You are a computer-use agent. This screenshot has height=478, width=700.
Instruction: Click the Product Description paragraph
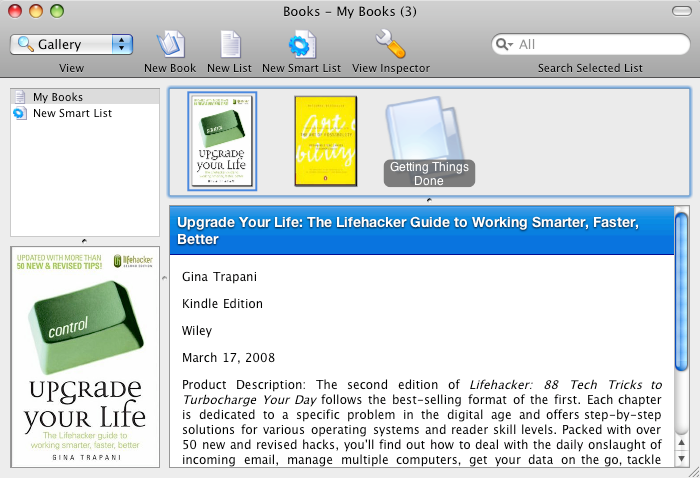[x=422, y=422]
